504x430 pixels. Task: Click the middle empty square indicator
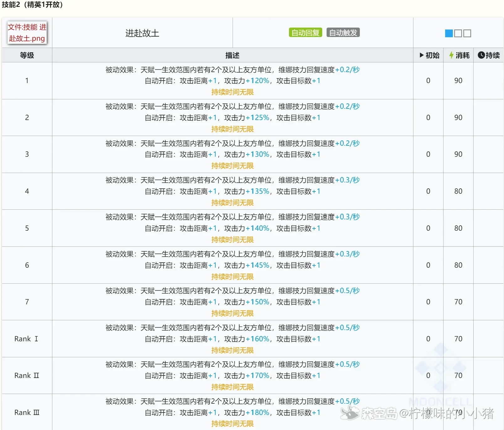(x=458, y=33)
